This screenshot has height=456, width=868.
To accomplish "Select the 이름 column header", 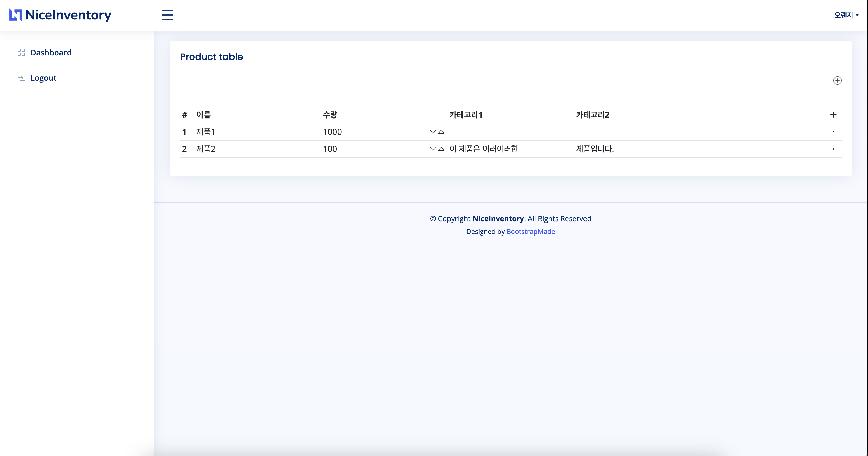I will click(x=204, y=115).
